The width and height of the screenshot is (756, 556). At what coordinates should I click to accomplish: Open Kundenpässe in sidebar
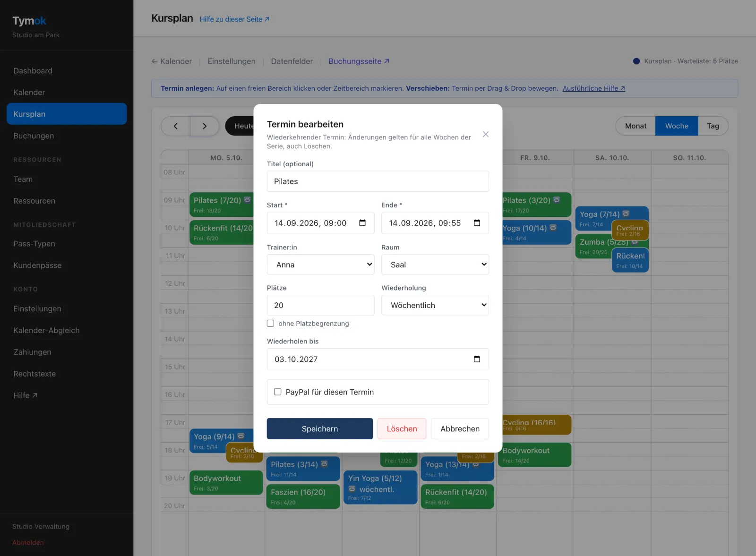[67, 265]
